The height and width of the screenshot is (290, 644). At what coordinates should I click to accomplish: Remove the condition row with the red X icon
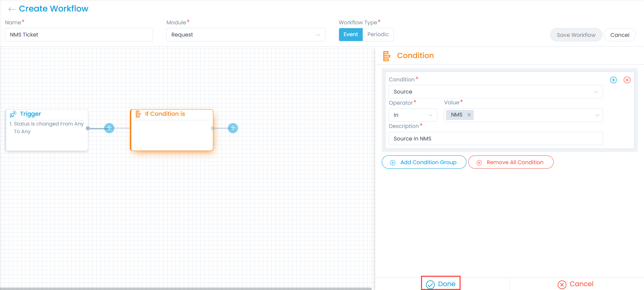point(627,80)
